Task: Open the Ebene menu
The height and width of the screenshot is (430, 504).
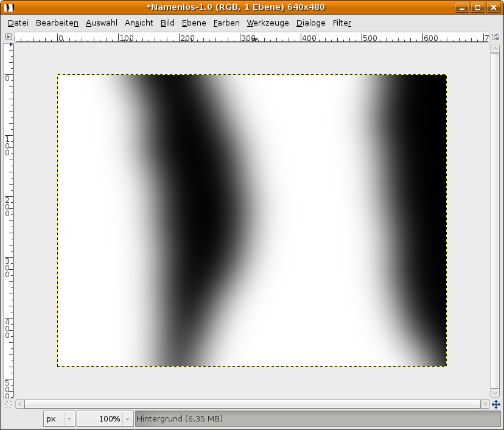Action: pos(194,23)
